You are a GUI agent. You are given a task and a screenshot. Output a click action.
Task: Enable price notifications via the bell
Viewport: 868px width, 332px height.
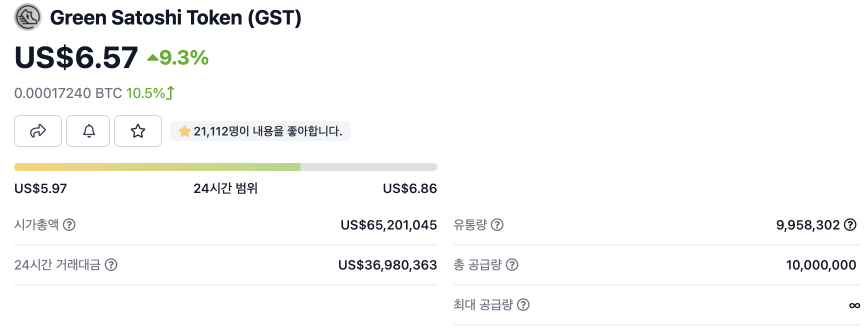coord(88,131)
